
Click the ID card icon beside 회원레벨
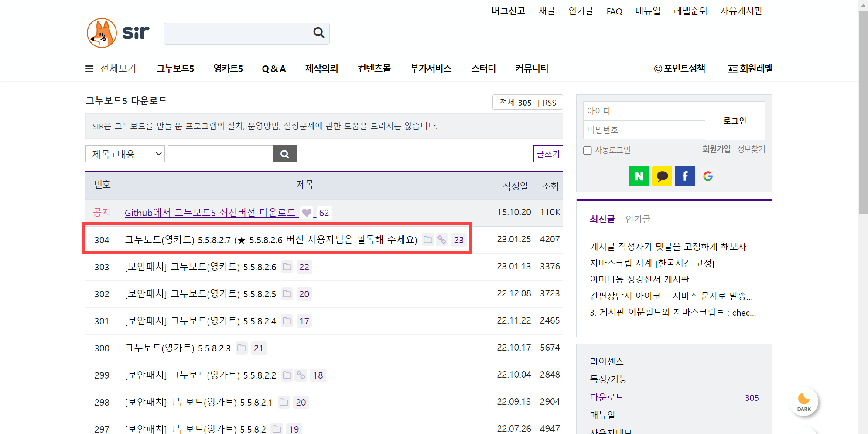tap(733, 69)
